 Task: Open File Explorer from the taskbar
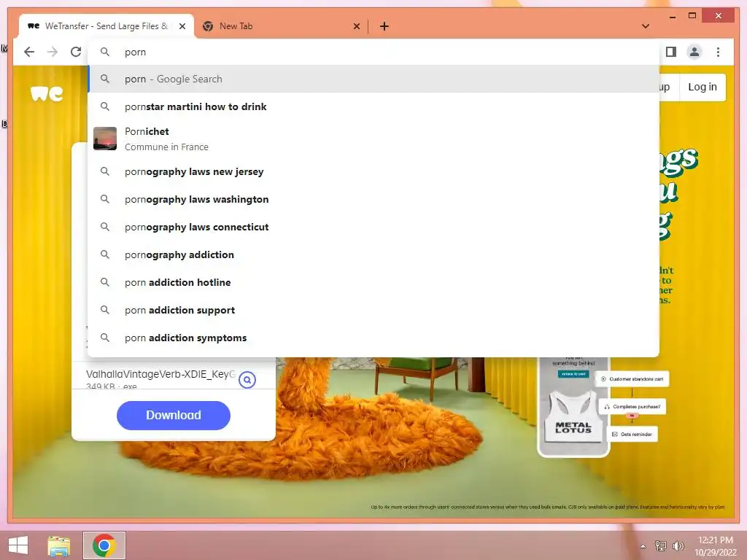tap(59, 545)
